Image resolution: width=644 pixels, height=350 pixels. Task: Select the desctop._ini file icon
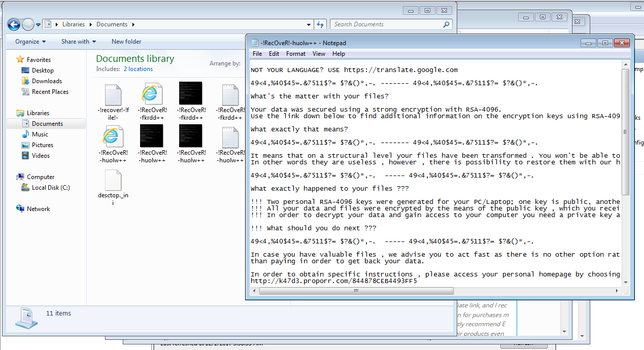[x=113, y=181]
